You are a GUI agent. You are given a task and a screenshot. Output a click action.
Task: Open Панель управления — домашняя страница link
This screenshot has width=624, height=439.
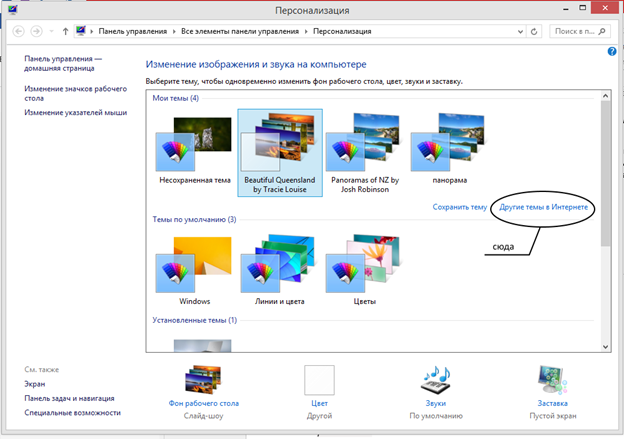[x=63, y=63]
